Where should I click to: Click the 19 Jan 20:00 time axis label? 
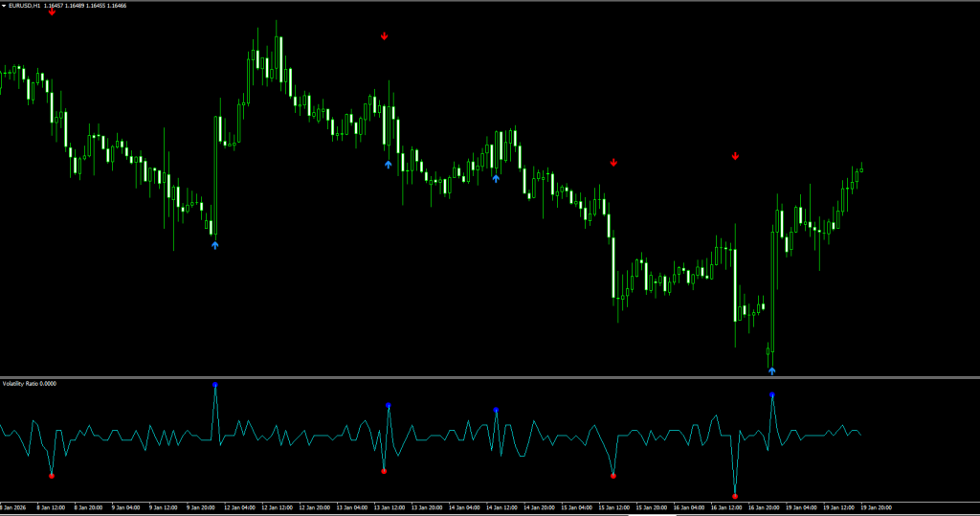click(x=877, y=508)
